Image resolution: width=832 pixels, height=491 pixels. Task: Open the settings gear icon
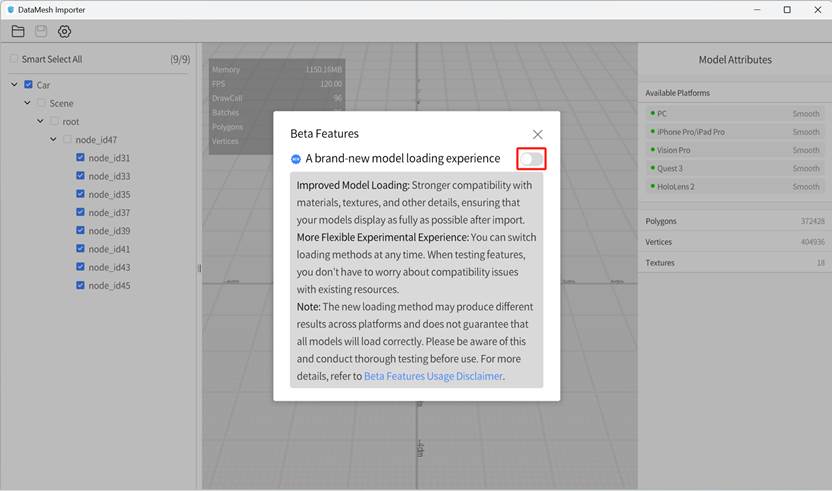click(x=64, y=31)
